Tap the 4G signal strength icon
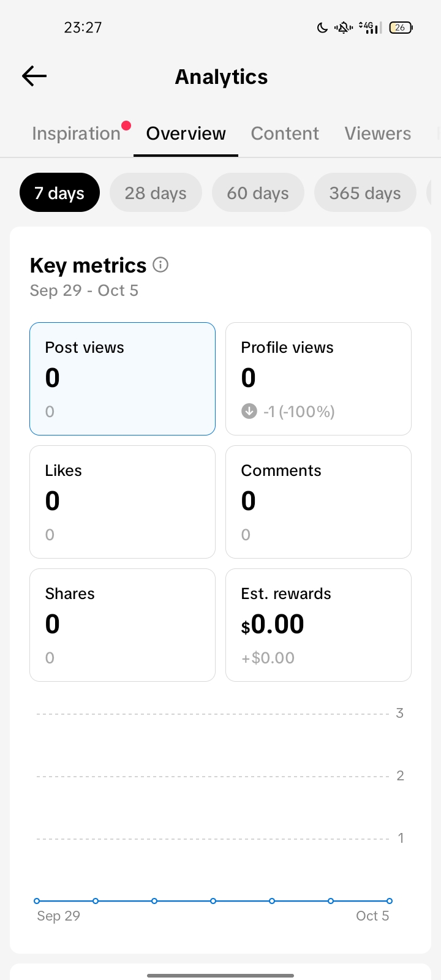The height and width of the screenshot is (980, 441). click(x=370, y=27)
